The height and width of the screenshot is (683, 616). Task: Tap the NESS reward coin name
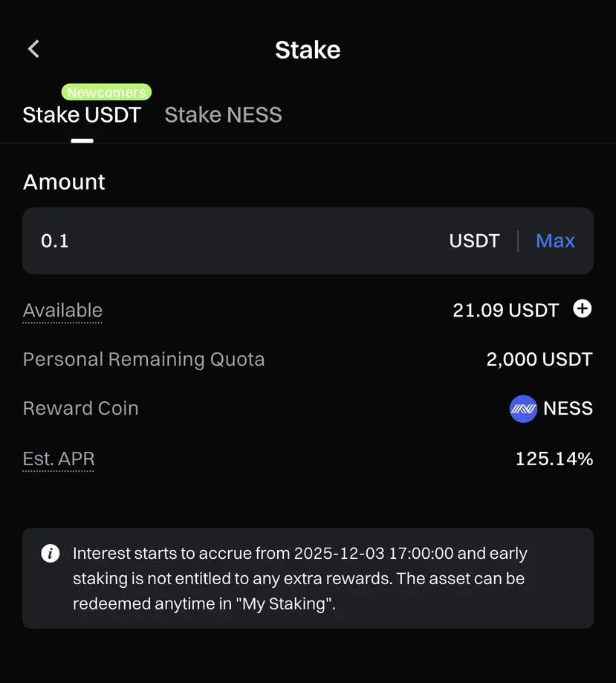(568, 409)
